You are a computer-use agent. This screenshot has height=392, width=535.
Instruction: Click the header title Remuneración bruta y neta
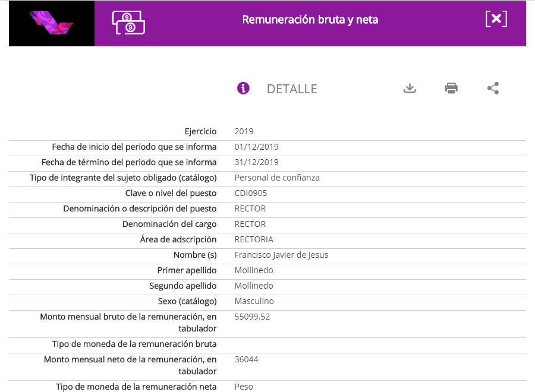[310, 20]
